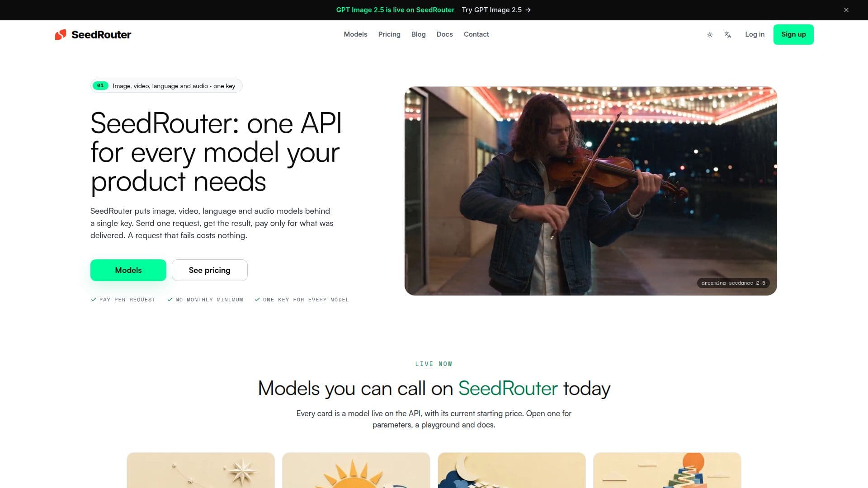Open the Blog nav item
Viewport: 868px width, 488px height.
[418, 34]
